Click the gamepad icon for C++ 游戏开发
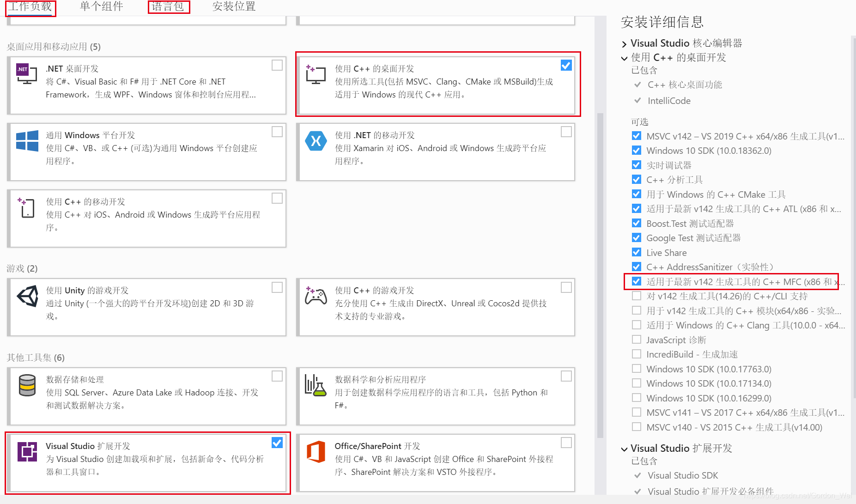 point(316,296)
